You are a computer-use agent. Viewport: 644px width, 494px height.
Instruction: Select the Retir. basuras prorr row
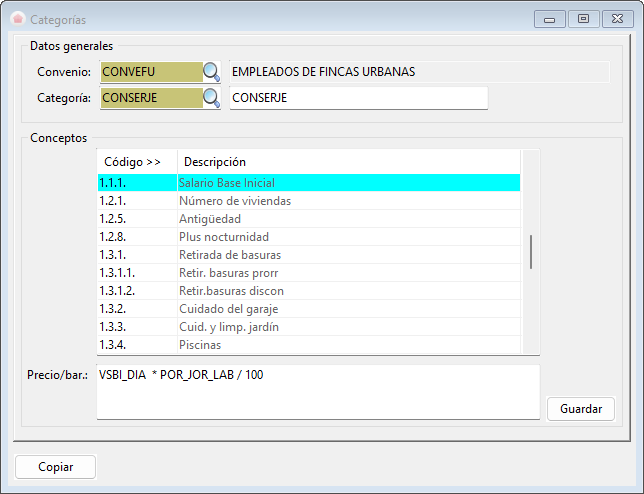tap(308, 273)
